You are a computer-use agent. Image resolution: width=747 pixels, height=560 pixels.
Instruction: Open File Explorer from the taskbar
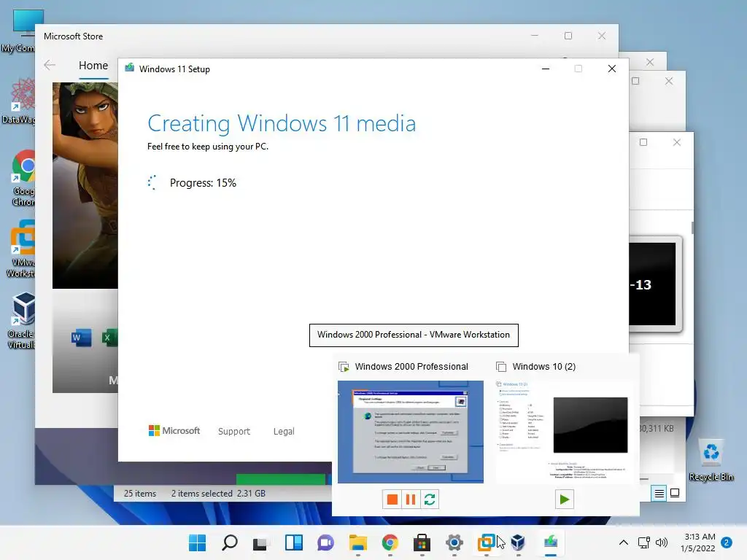click(357, 542)
